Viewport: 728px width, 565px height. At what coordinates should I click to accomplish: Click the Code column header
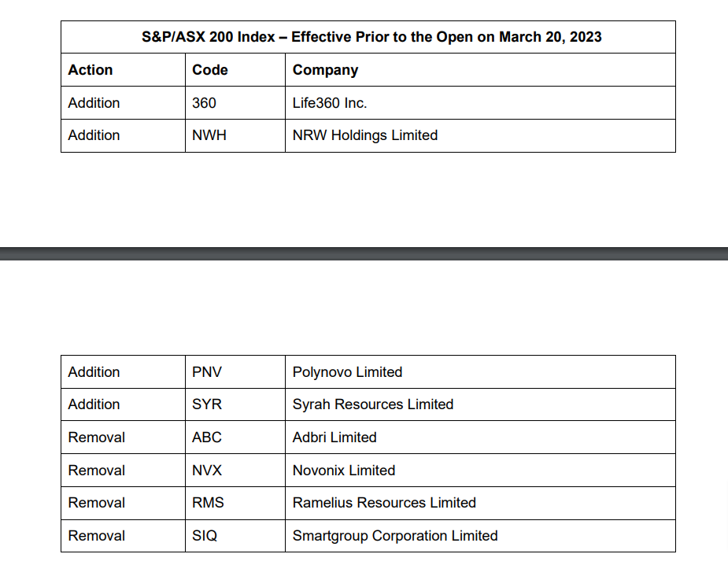(209, 70)
